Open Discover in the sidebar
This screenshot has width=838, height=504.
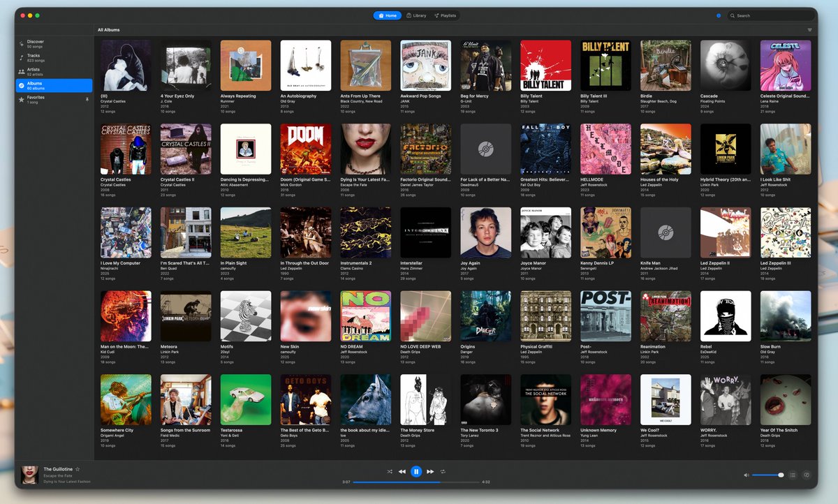54,43
